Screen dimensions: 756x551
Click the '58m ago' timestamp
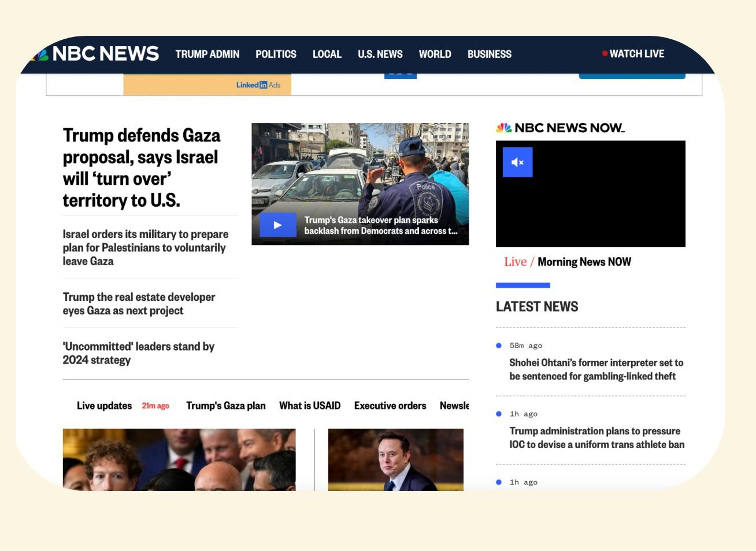point(526,345)
